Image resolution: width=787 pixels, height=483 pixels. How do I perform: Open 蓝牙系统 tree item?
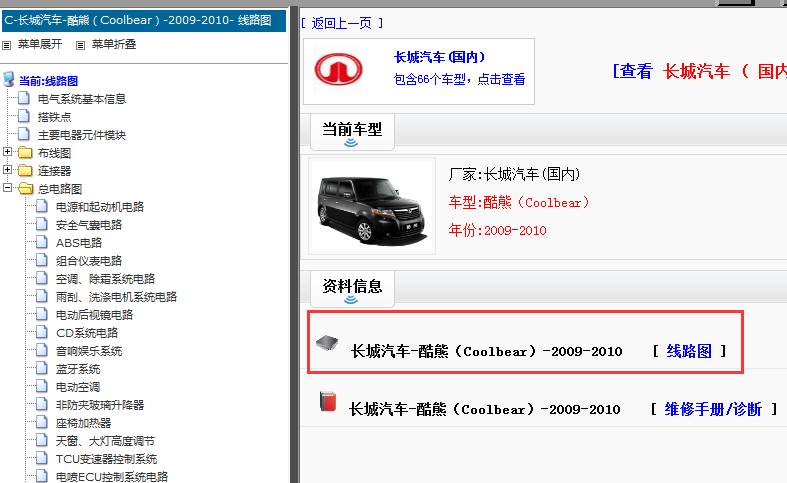click(x=78, y=370)
